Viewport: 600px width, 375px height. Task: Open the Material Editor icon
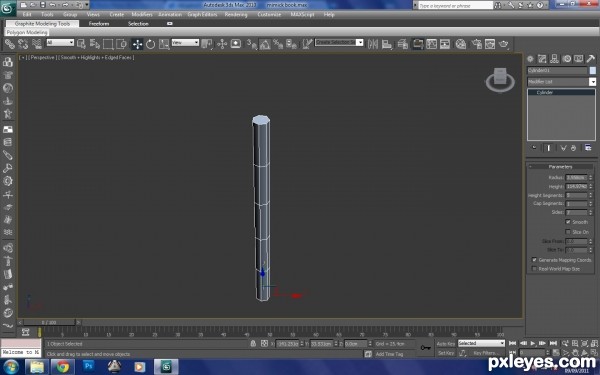click(461, 44)
